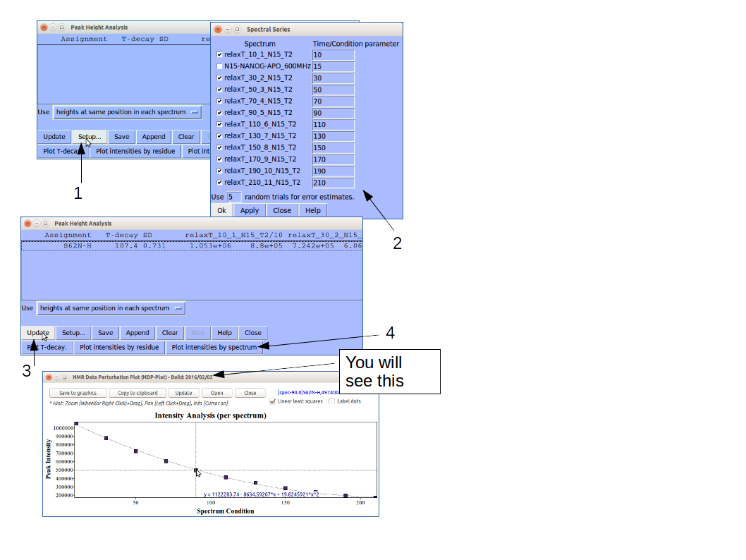Click Update in the lower Peak Height window
This screenshot has height=560, width=746.
coord(38,333)
